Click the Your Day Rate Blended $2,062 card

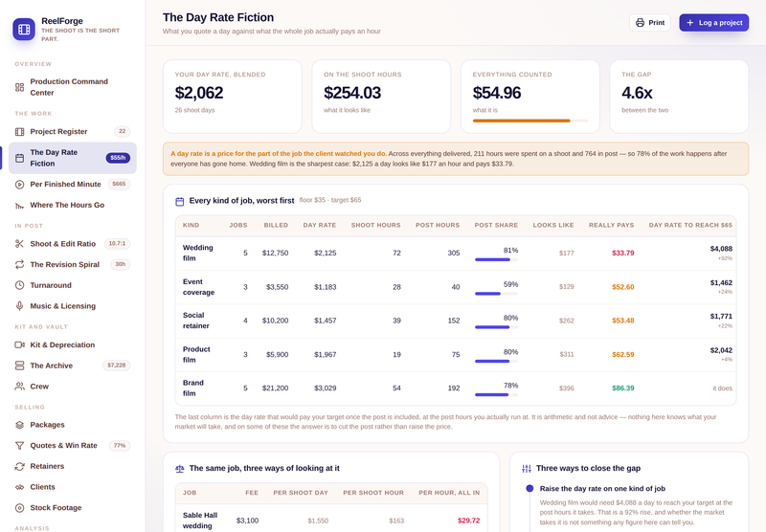[232, 97]
